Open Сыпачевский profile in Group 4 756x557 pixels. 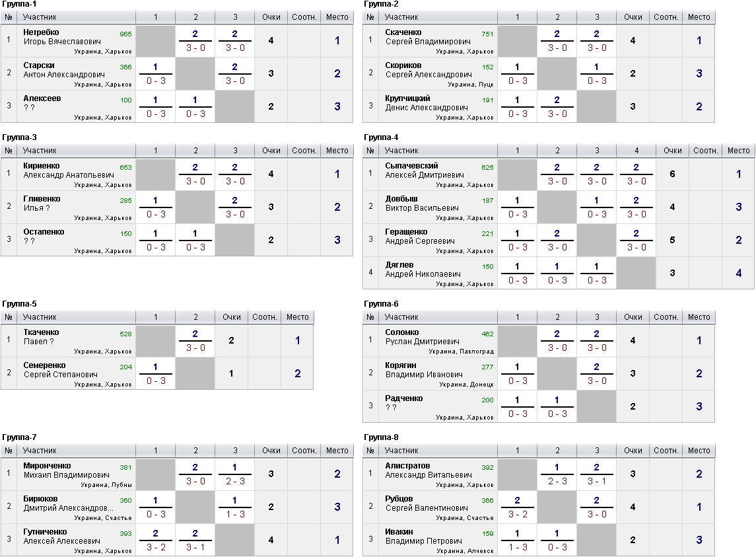[x=411, y=166]
